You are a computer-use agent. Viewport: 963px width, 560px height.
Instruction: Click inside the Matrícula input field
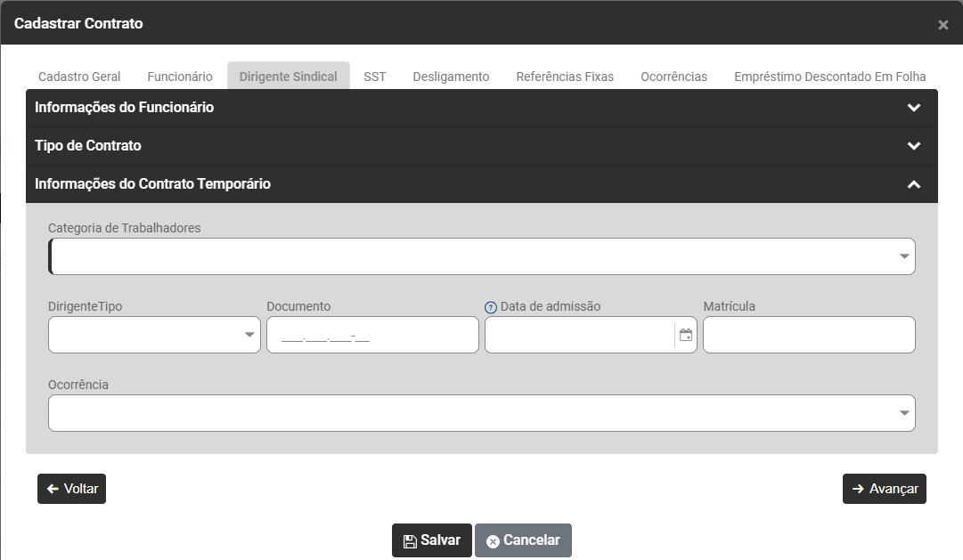[809, 335]
